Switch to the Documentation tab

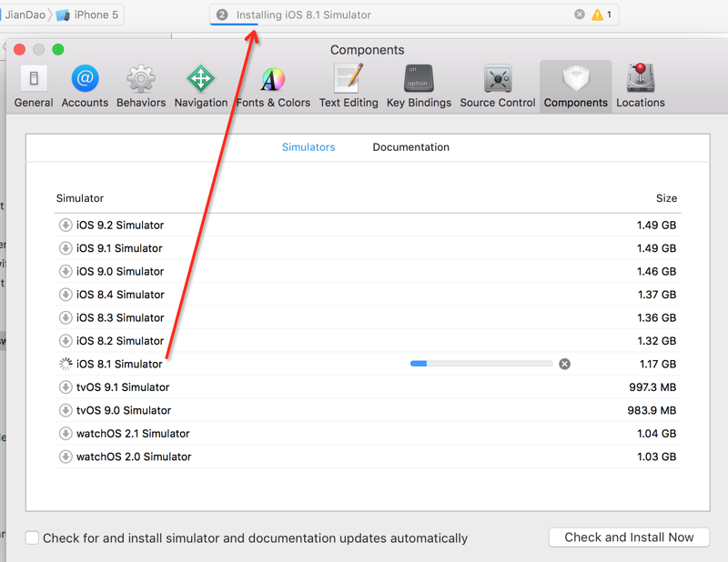[411, 147]
